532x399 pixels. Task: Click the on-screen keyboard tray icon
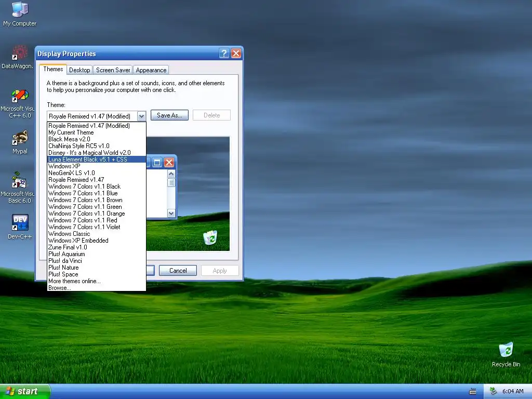473,392
